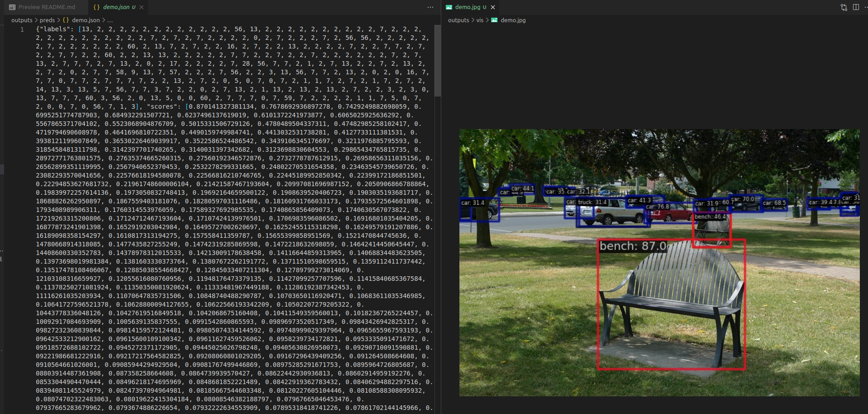Click the image icon beside demo.jpg in the breadcrumb
868x414 pixels.
[x=494, y=20]
